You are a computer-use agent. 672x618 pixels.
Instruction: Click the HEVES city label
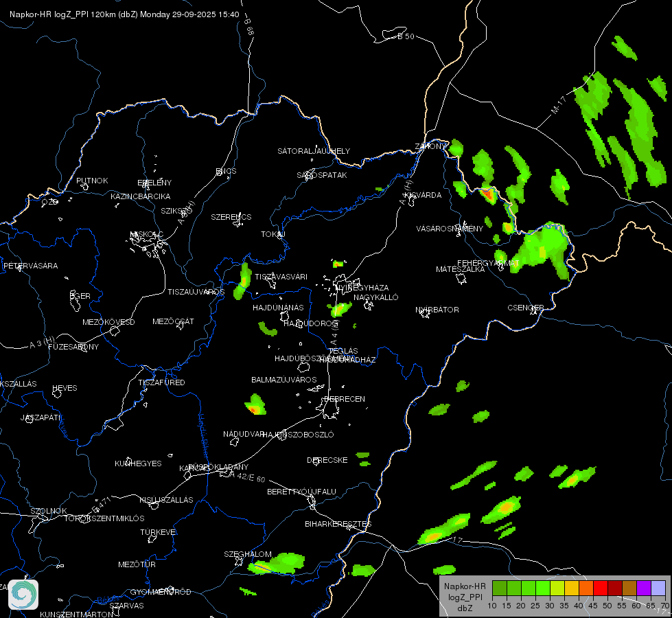(x=65, y=388)
